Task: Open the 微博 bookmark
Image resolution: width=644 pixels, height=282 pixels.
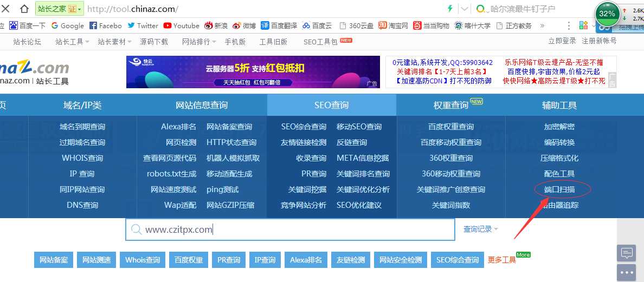Action: pos(244,25)
